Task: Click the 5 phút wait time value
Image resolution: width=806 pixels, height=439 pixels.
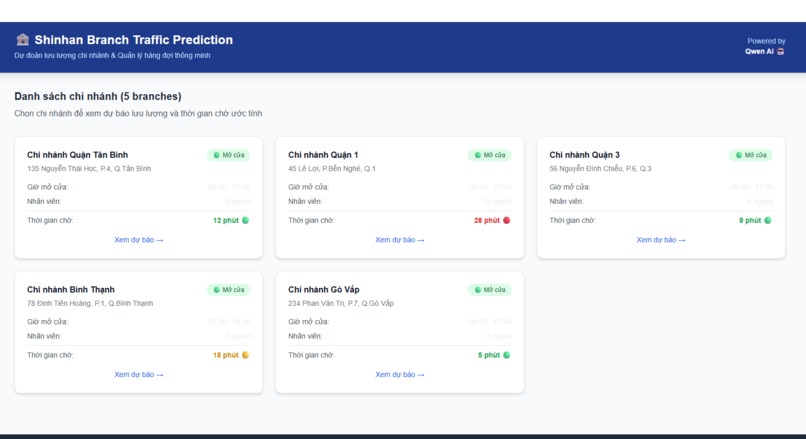Action: (x=489, y=355)
